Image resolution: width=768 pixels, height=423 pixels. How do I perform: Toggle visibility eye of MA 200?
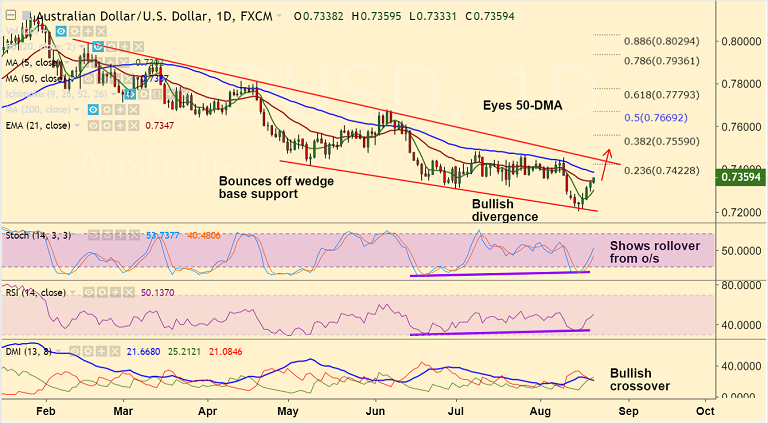(x=93, y=110)
